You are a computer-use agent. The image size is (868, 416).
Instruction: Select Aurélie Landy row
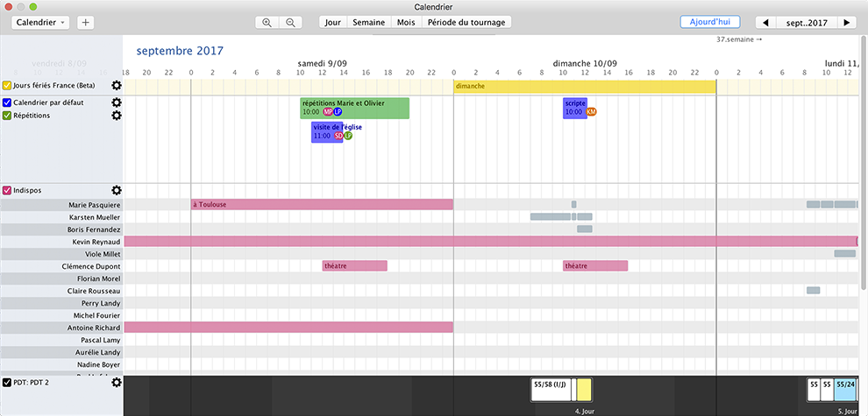point(60,352)
